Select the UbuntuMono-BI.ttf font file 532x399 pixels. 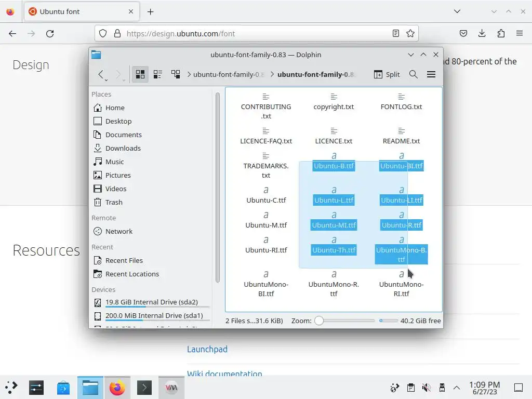click(x=266, y=284)
